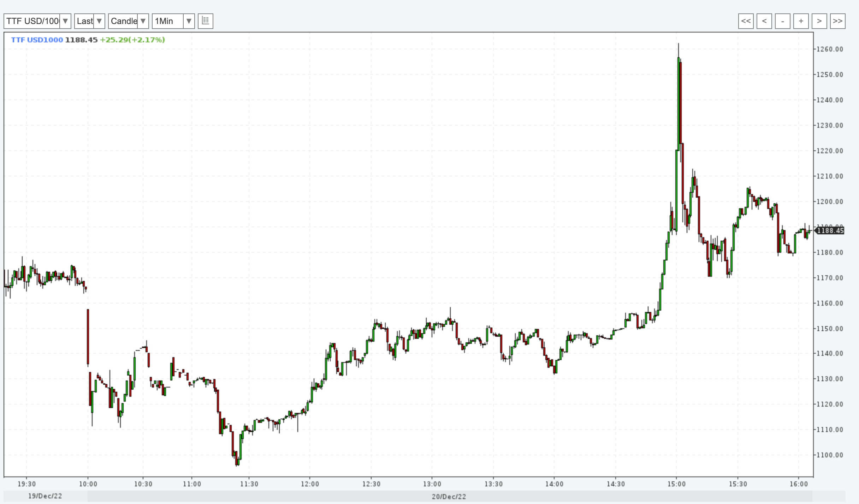
Task: Zoom in chart with plus button
Action: coord(801,21)
